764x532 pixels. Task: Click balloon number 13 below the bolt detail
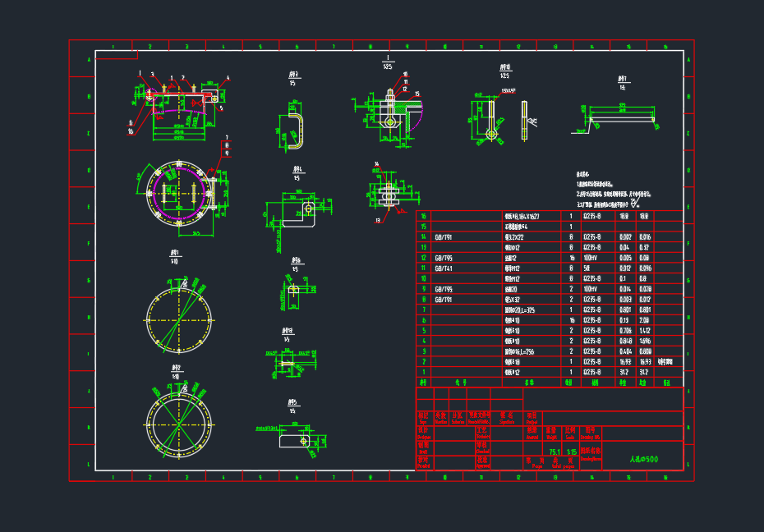pos(378,221)
